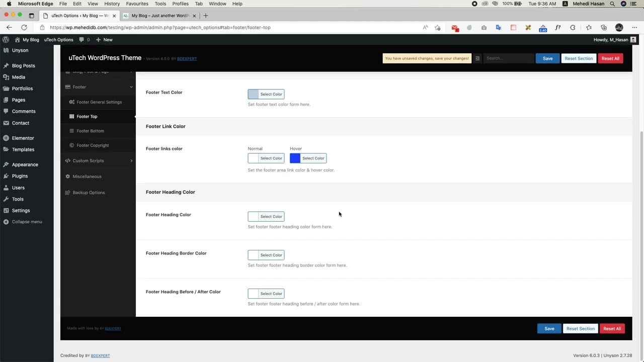Go to Portfolios in the sidebar

click(x=22, y=88)
